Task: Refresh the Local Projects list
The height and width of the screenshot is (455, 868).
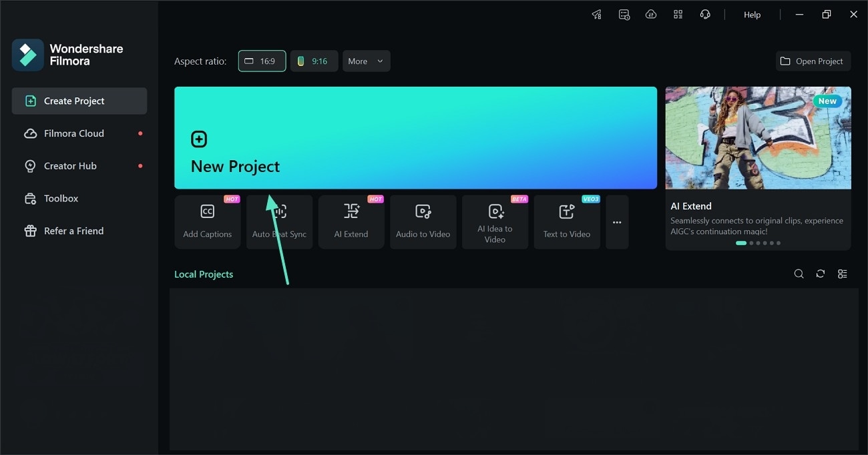Action: point(820,274)
